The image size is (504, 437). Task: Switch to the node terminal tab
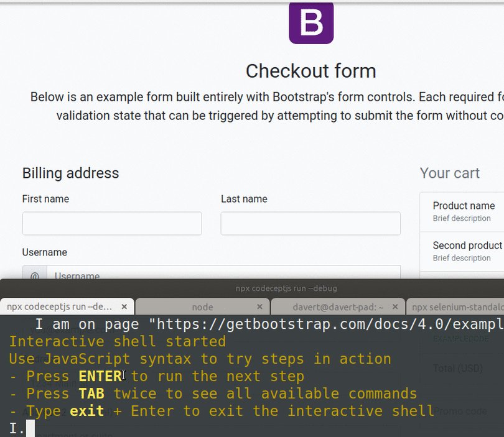(x=202, y=307)
